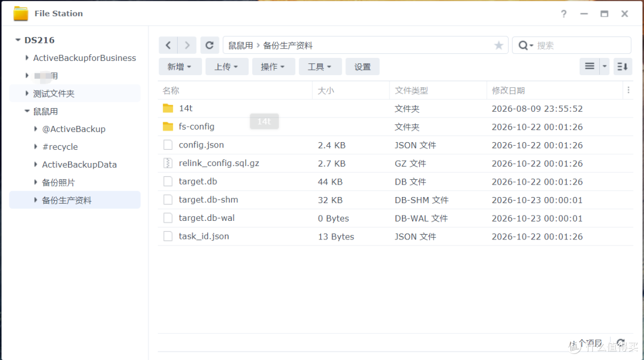
Task: Click the 14t folder icon
Action: tap(168, 108)
